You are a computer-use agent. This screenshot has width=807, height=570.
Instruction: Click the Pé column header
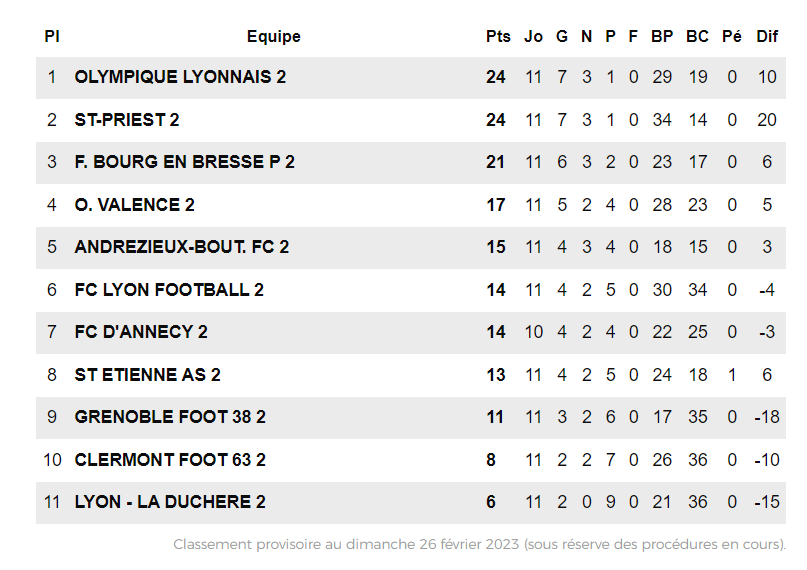(732, 36)
